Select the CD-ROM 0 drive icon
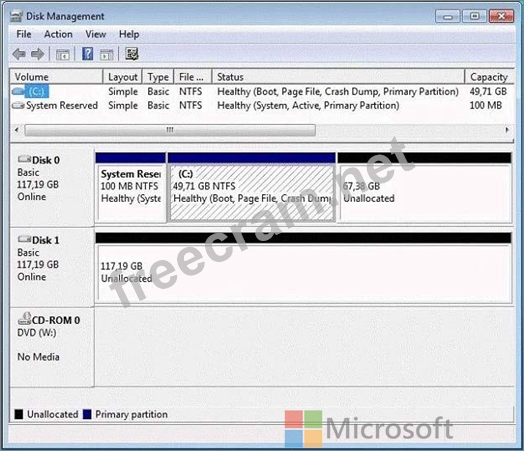Image resolution: width=524 pixels, height=451 pixels. (x=24, y=318)
